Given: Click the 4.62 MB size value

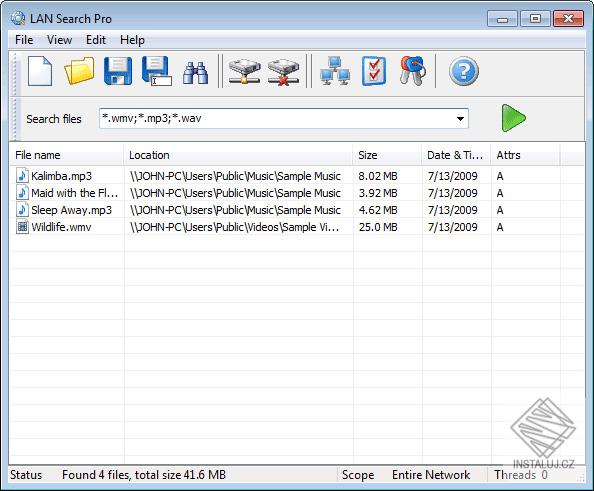Looking at the screenshot, I should (x=378, y=210).
